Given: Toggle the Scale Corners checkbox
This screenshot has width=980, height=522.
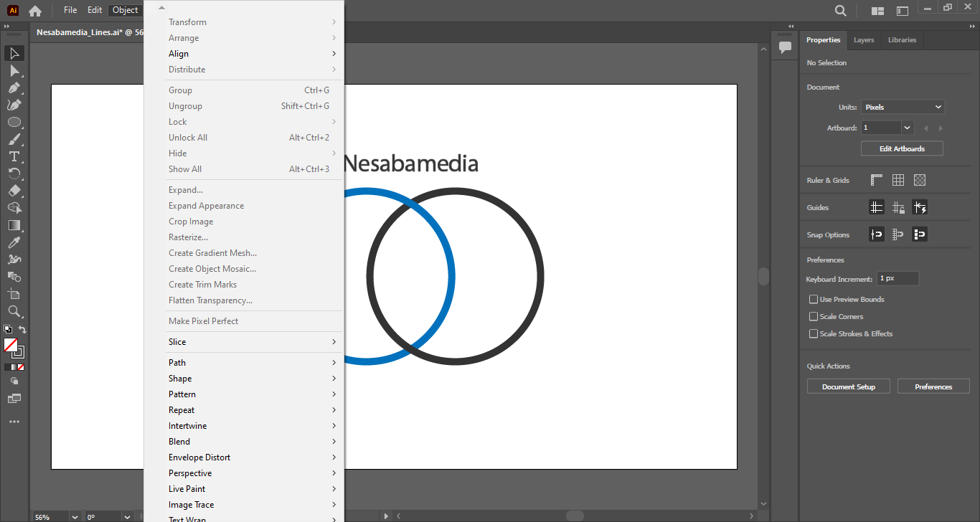Looking at the screenshot, I should click(x=814, y=317).
